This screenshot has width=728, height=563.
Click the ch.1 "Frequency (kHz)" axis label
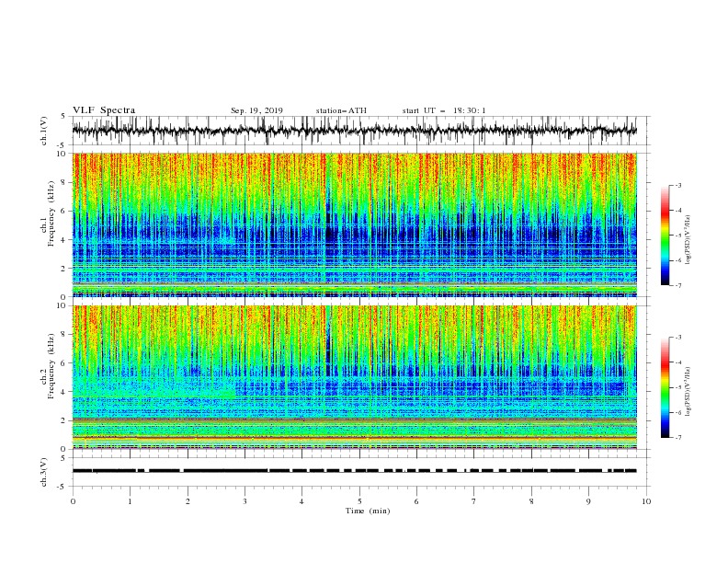click(x=51, y=213)
